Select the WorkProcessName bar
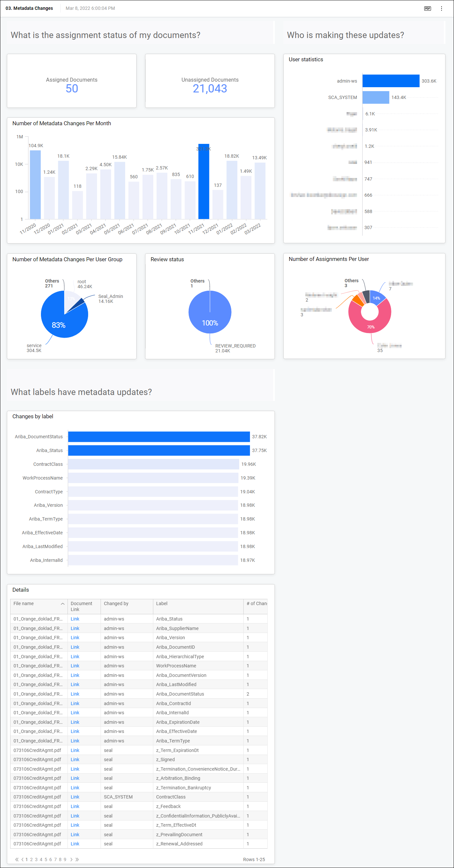Viewport: 454px width, 868px height. coord(153,478)
